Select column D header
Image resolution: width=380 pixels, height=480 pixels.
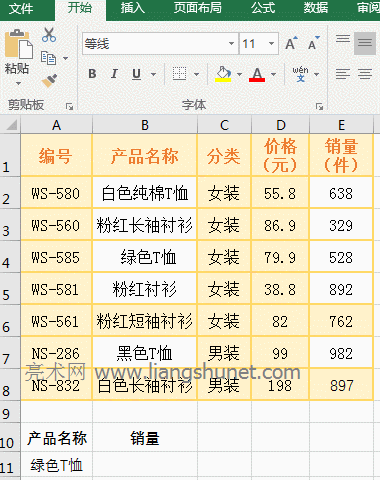[281, 125]
